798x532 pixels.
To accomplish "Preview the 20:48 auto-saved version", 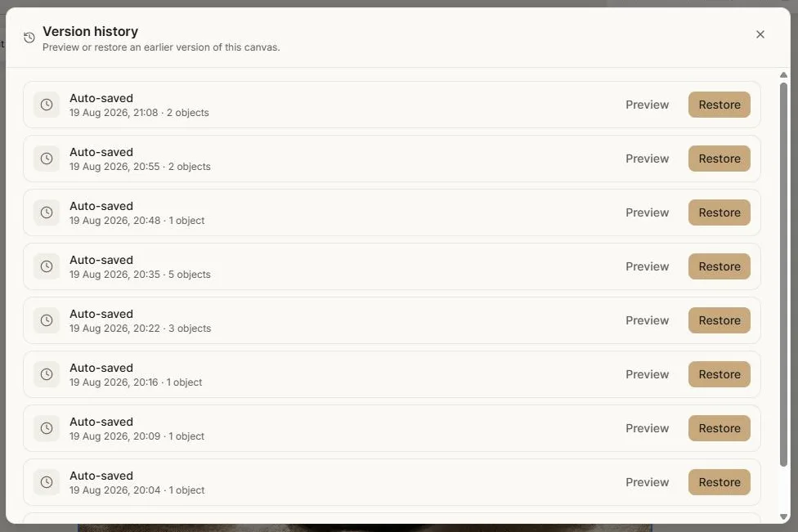I will (647, 212).
